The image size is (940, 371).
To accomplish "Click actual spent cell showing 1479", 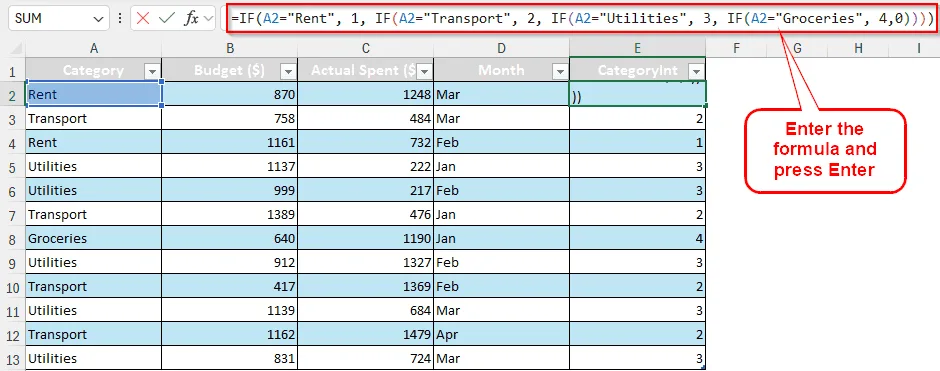I will (366, 334).
